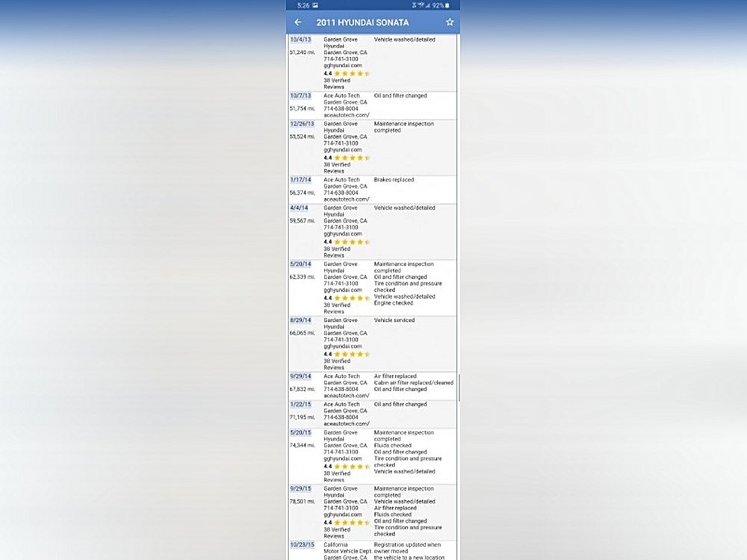Screen dimensions: 747x560
Task: Click the 67,832 mi. mileage value
Action: pyautogui.click(x=302, y=390)
